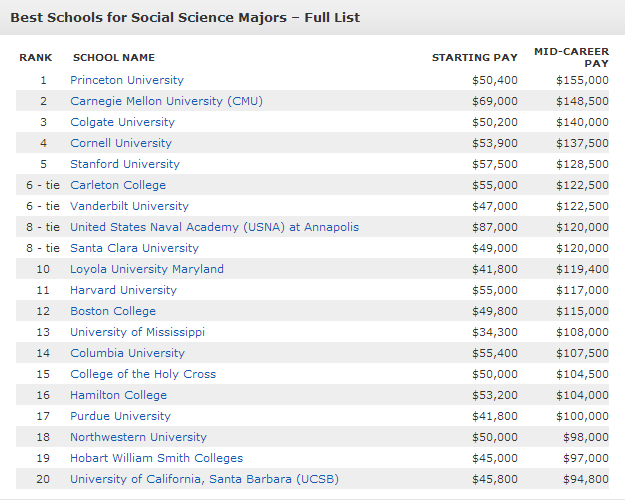Open the Hamilton College link
Viewport: 625px width, 501px height.
pos(118,395)
